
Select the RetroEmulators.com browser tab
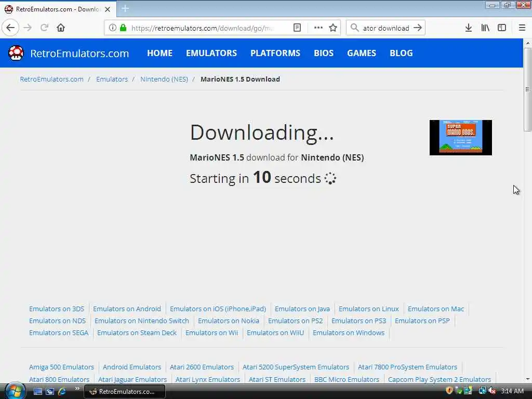point(58,9)
